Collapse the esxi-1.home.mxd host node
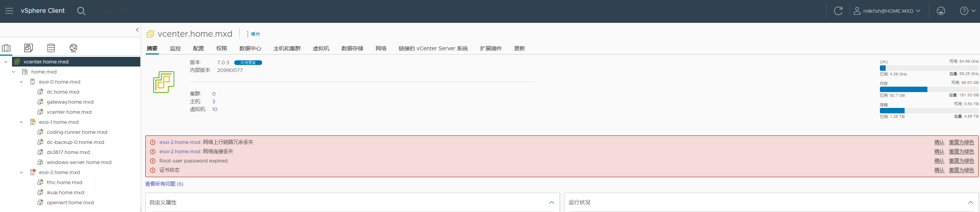The width and height of the screenshot is (980, 212). tap(21, 122)
